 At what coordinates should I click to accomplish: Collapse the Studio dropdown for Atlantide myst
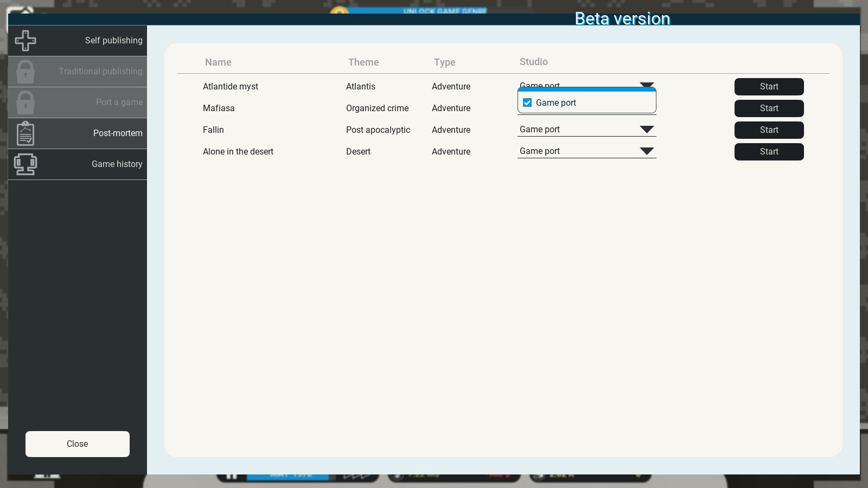pyautogui.click(x=646, y=85)
